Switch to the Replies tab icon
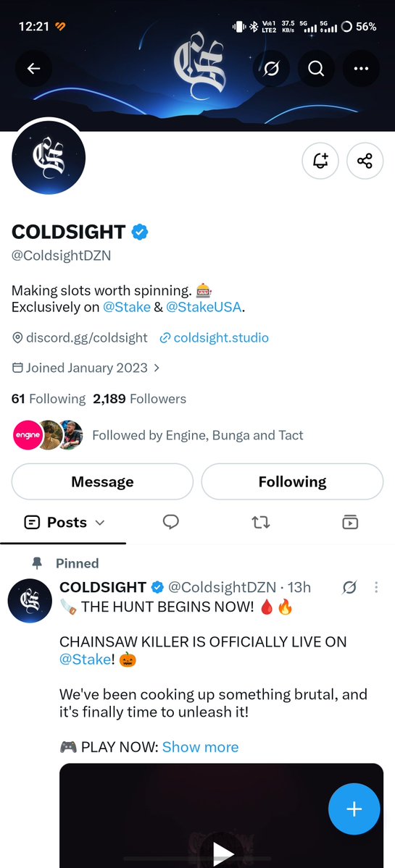Screen dimensions: 395x868 170,522
